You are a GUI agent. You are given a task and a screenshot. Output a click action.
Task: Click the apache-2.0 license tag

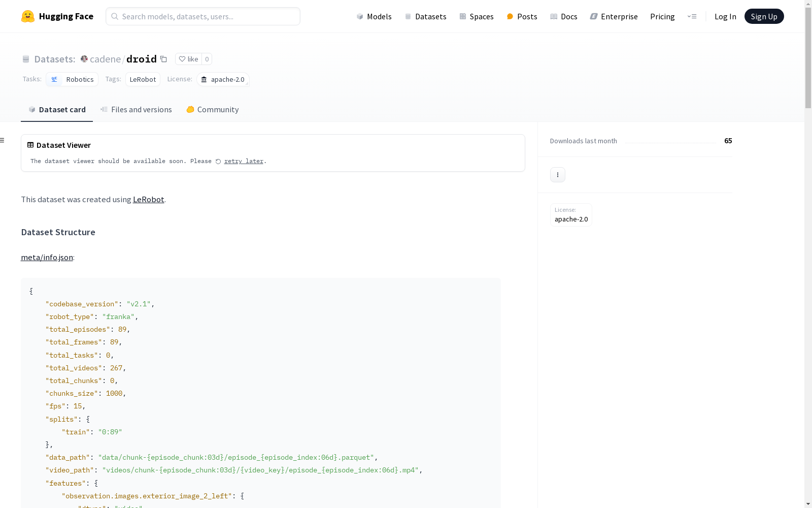pyautogui.click(x=223, y=79)
